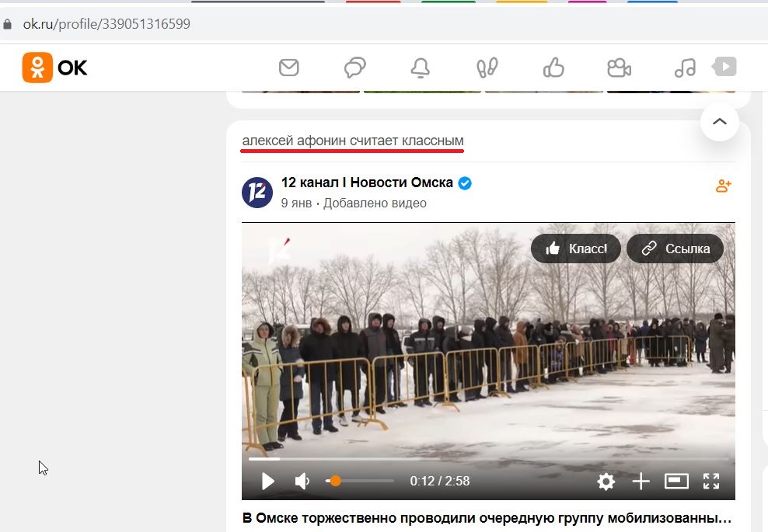The image size is (768, 532).
Task: Click the Ссылка button on video
Action: click(675, 249)
